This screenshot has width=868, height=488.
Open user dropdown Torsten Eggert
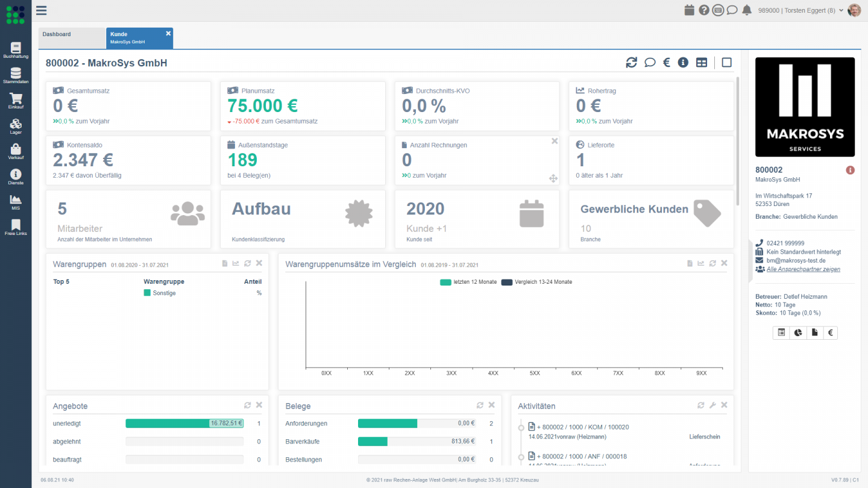click(x=800, y=10)
